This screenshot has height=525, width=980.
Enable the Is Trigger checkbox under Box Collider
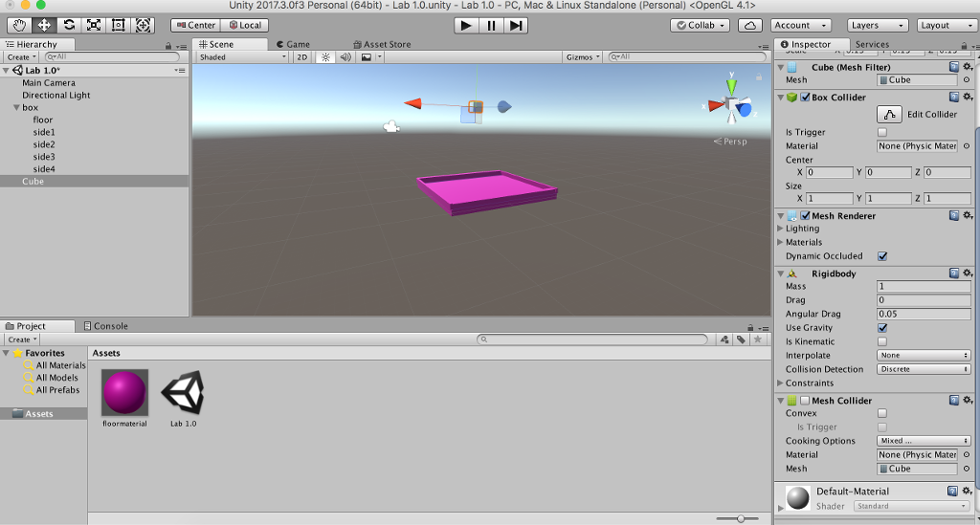pos(882,132)
